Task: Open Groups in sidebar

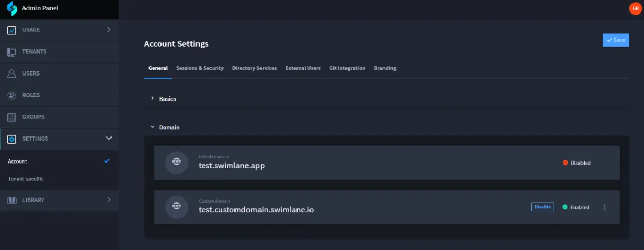Action: (x=59, y=117)
